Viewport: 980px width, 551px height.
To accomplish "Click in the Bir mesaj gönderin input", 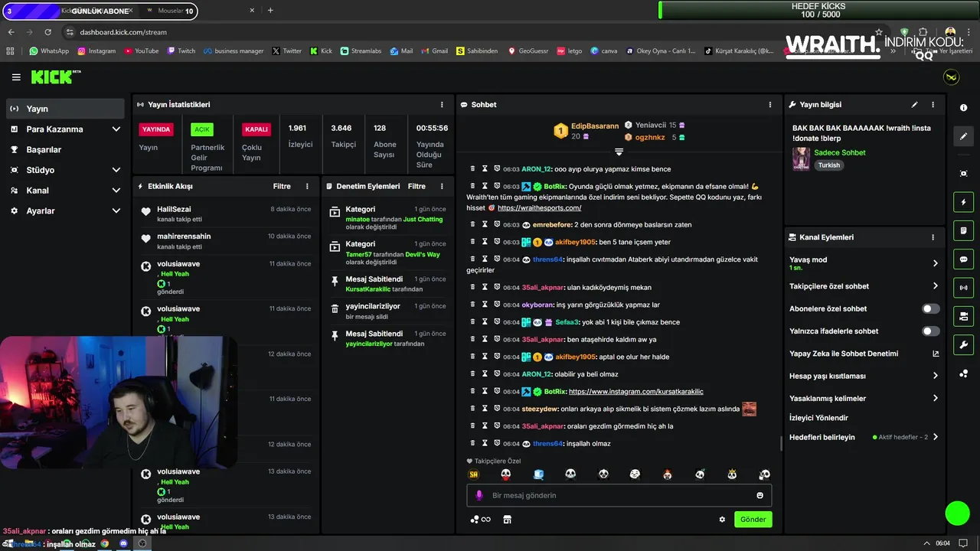I will (x=619, y=495).
